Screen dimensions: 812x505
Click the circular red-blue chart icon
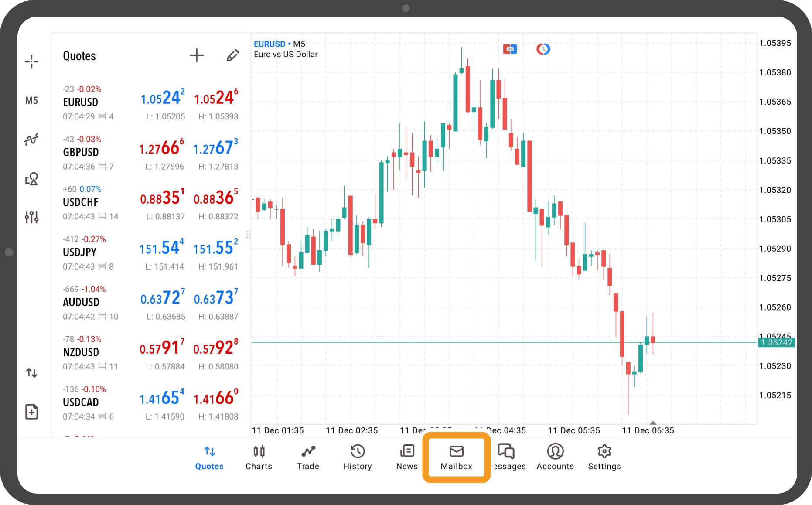pyautogui.click(x=543, y=49)
